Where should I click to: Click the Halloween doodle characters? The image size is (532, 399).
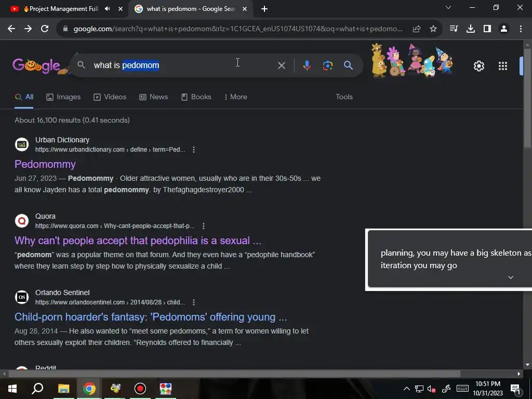click(412, 60)
